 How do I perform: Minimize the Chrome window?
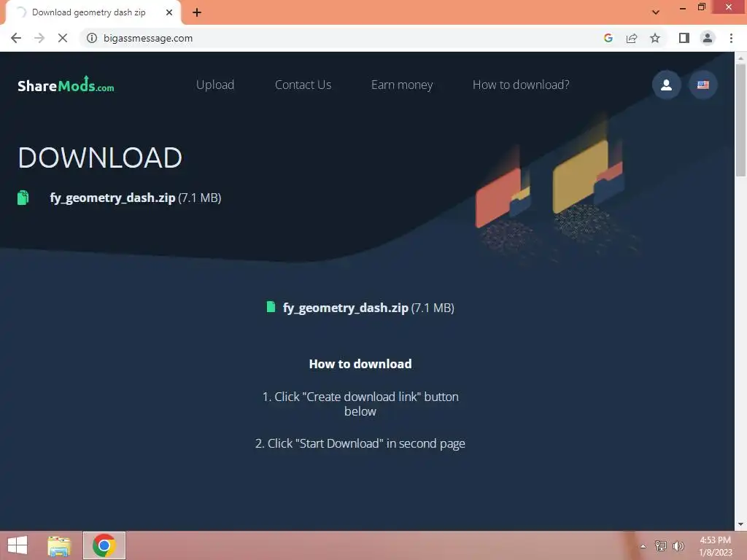(682, 8)
